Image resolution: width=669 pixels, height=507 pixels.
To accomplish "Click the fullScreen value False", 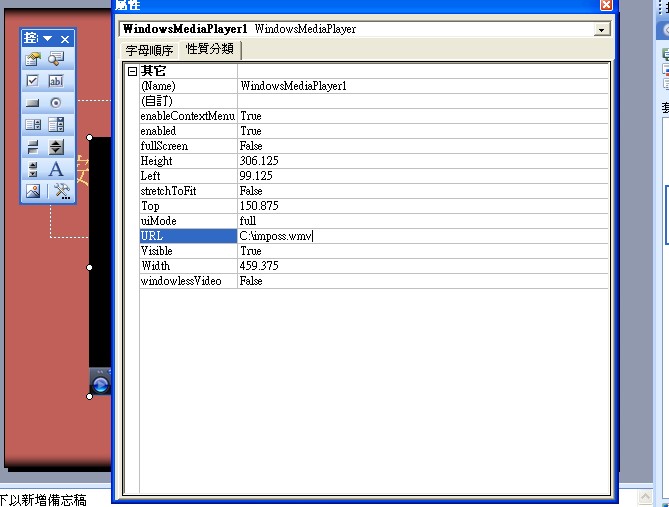I will 251,146.
